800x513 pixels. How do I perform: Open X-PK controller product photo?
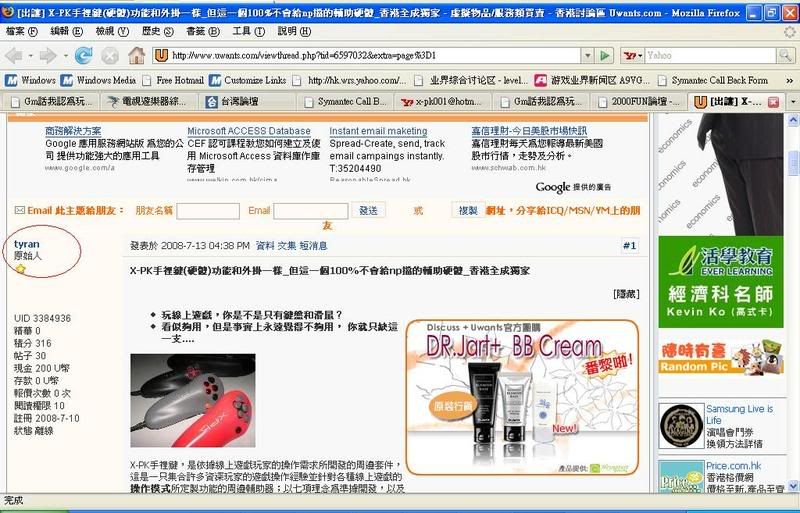[x=193, y=400]
